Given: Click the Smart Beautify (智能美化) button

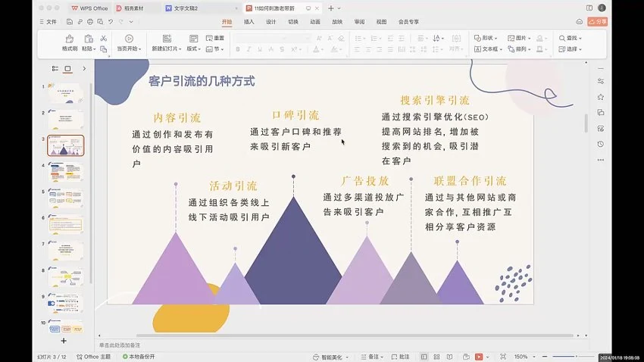Looking at the screenshot, I should [330, 357].
